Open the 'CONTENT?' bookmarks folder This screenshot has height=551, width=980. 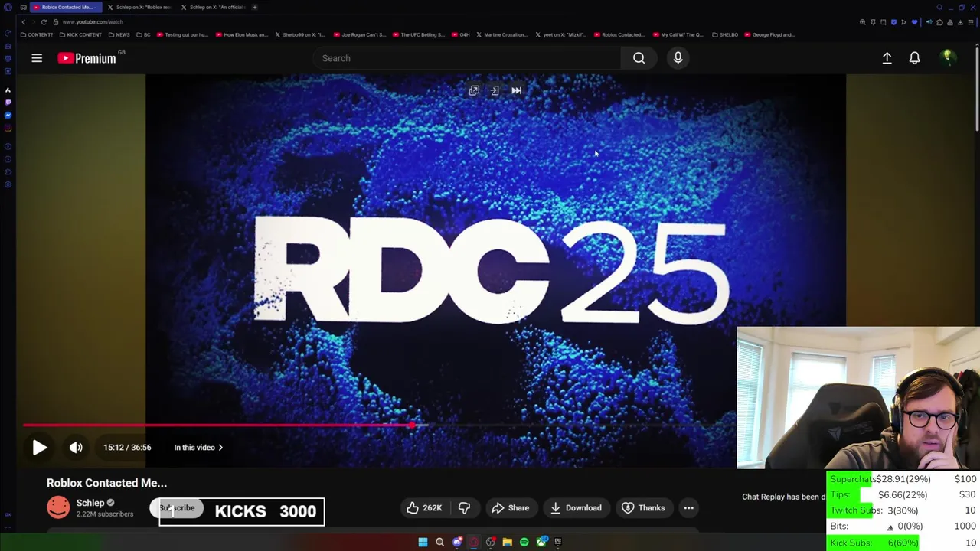[37, 35]
